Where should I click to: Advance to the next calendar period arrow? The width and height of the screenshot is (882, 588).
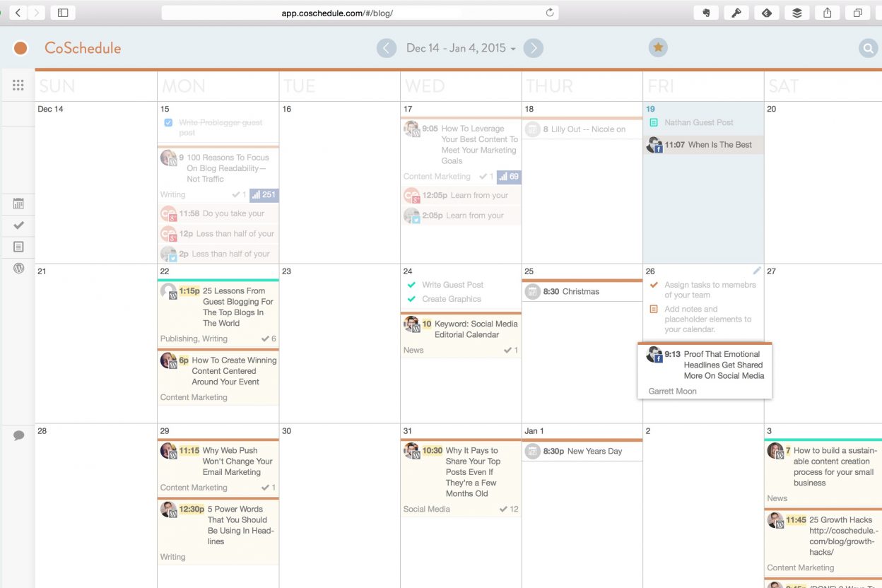coord(534,48)
